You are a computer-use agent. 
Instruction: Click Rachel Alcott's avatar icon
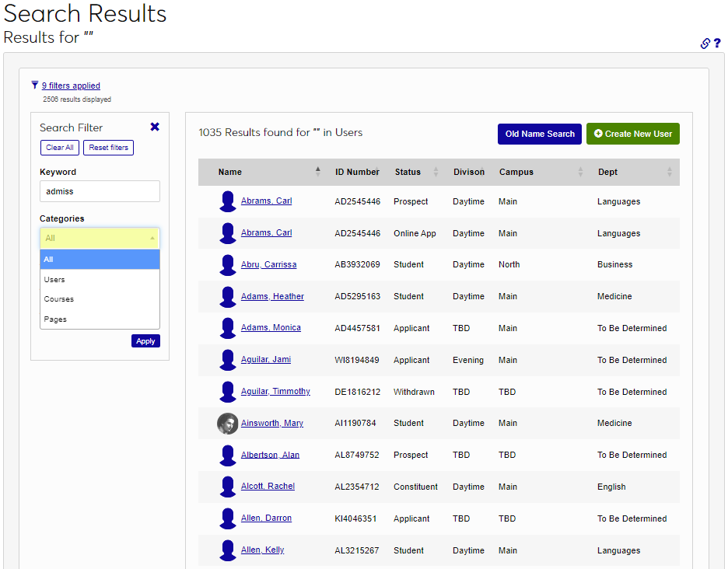tap(227, 486)
